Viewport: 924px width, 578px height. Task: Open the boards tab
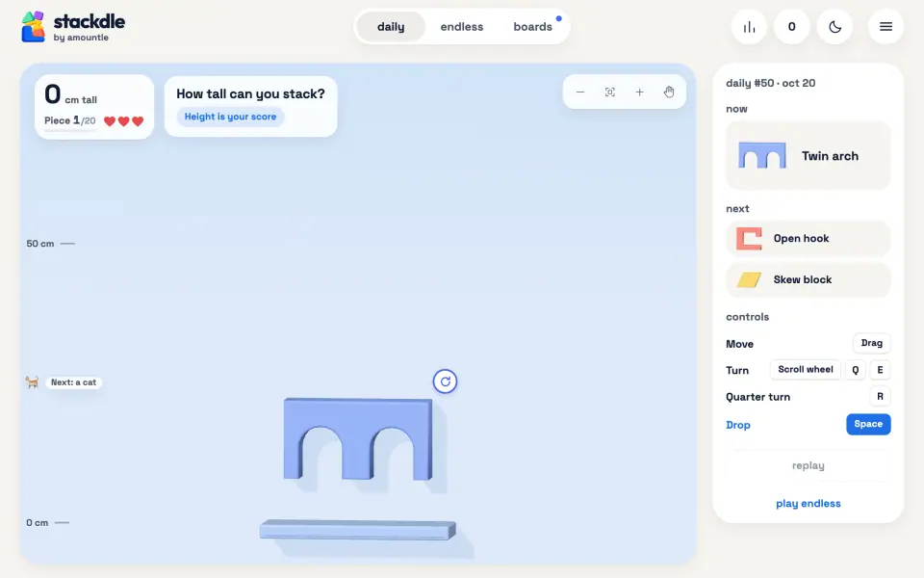[532, 27]
